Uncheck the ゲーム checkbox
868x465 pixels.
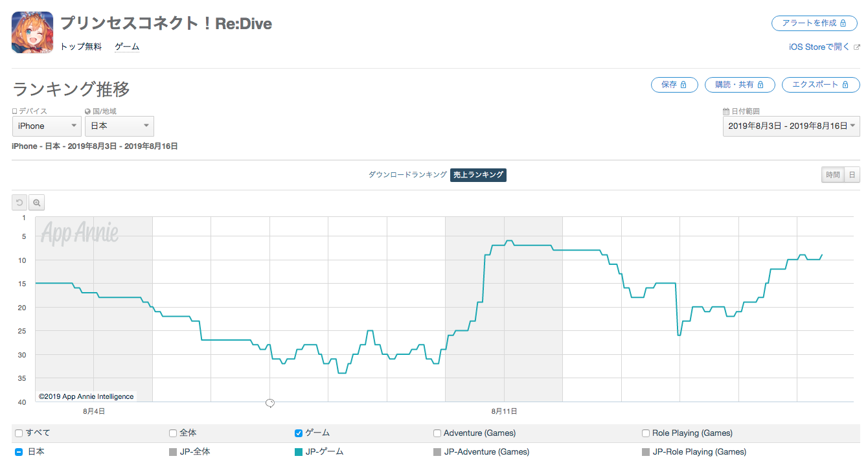click(299, 433)
